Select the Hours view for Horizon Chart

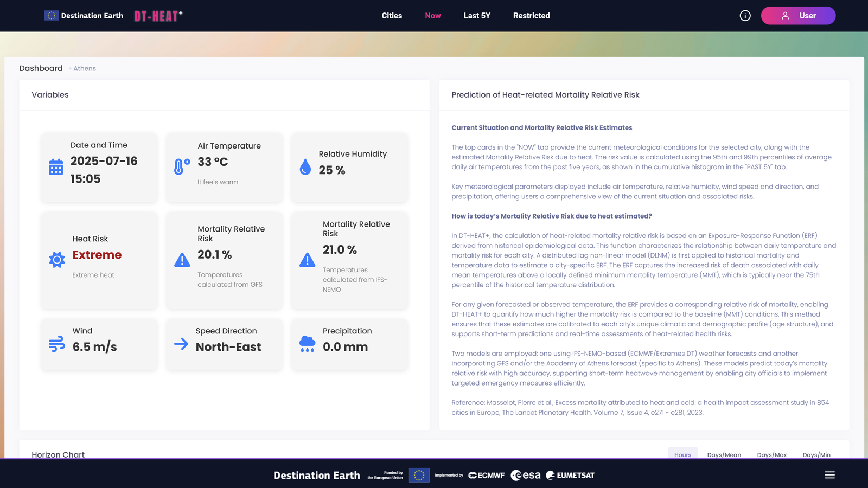click(x=682, y=454)
